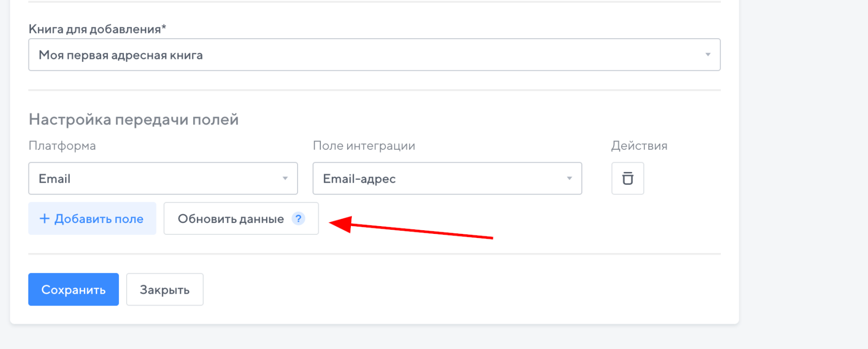Expand the address book dropdown arrow
The image size is (868, 349).
[x=708, y=55]
